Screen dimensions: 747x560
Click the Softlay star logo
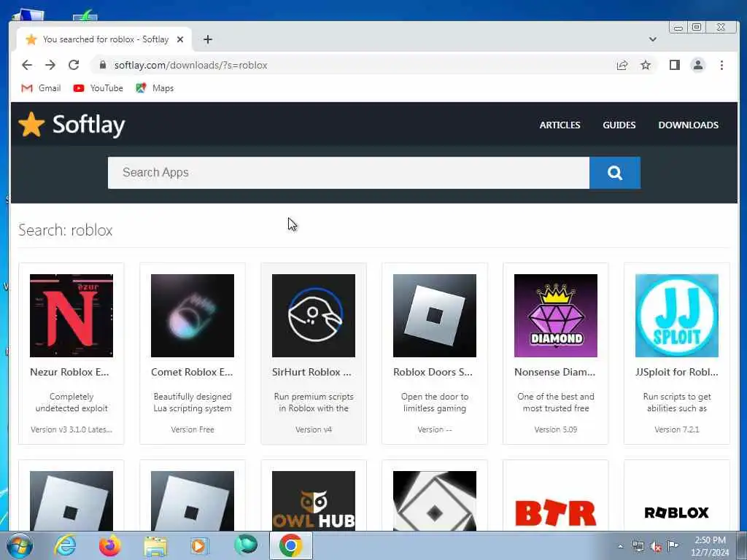tap(31, 124)
